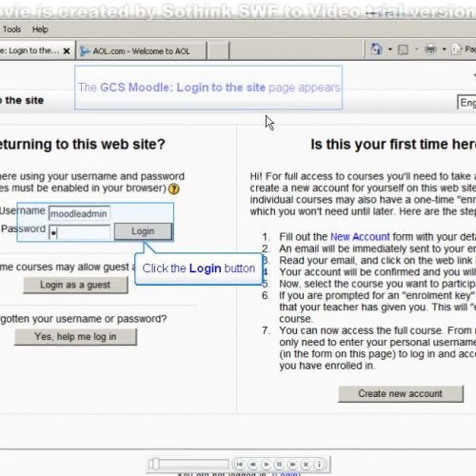Screen dimensions: 476x476
Task: Click the X close player button
Action: 306,465
